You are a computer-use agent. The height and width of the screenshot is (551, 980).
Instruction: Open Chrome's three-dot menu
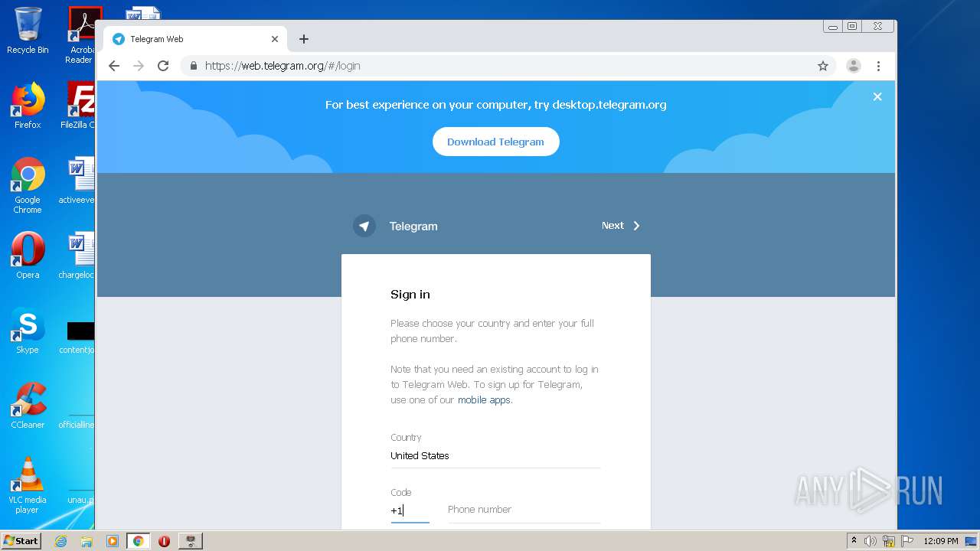[x=878, y=66]
